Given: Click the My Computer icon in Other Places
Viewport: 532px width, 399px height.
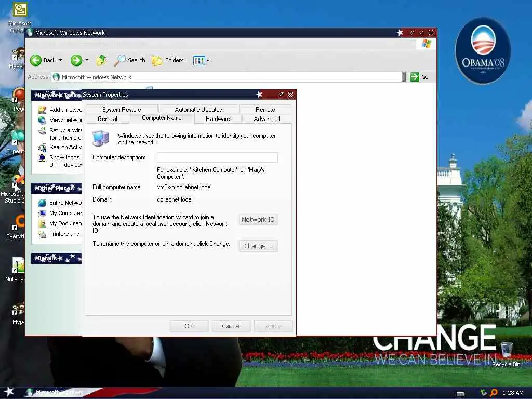Looking at the screenshot, I should pyautogui.click(x=42, y=213).
